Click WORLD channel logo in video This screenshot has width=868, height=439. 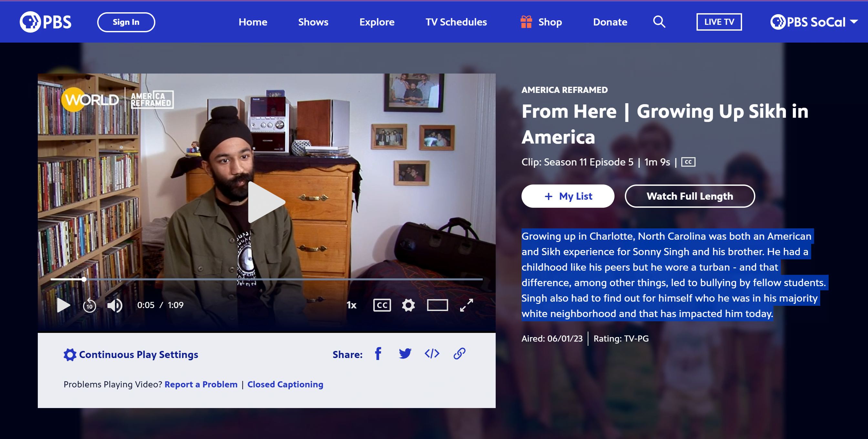[90, 100]
